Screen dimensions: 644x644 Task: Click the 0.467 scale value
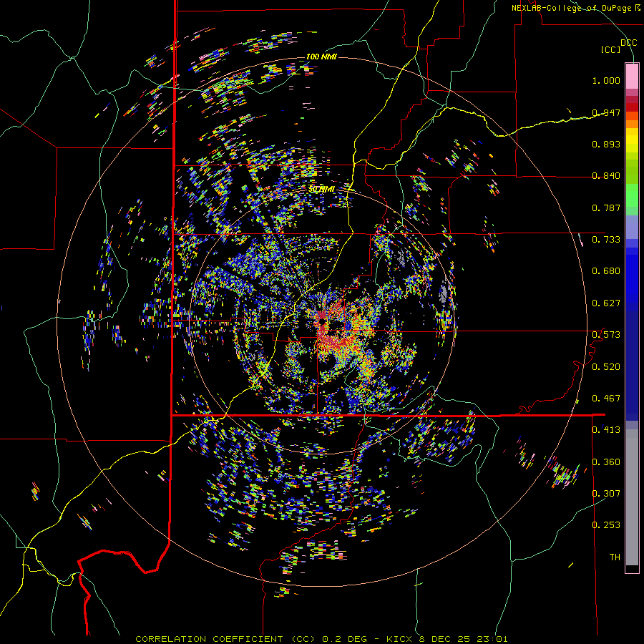coord(606,399)
